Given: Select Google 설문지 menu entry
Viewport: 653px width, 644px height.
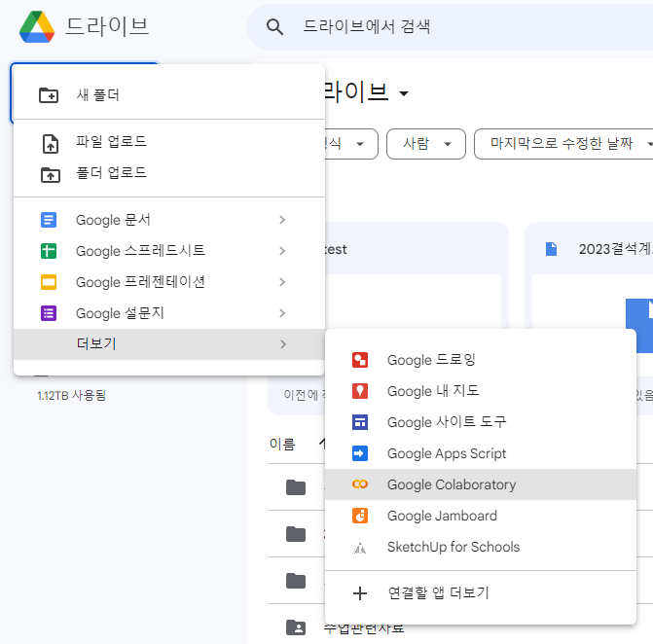Looking at the screenshot, I should (x=169, y=313).
